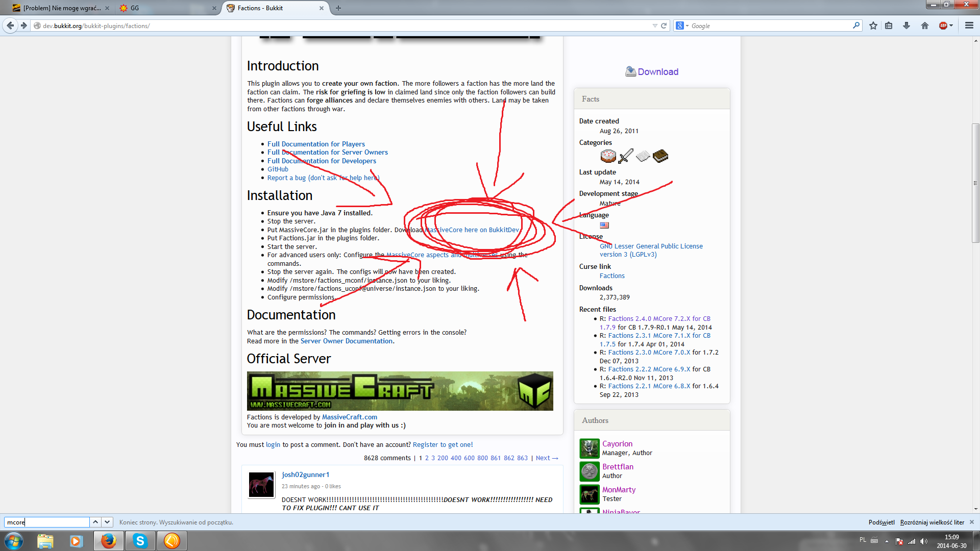
Task: Expand the Google search engine dropdown
Action: [682, 26]
